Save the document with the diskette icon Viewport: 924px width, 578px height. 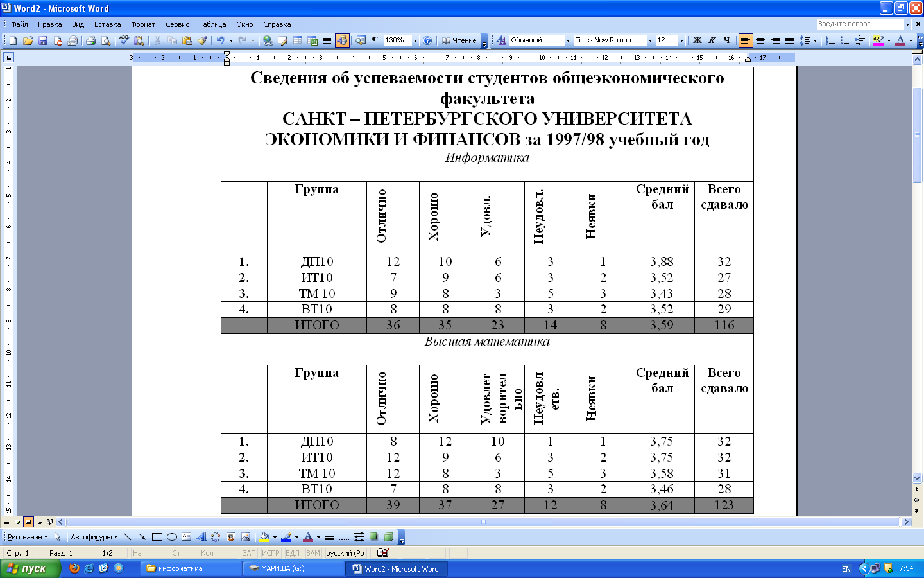tap(43, 40)
